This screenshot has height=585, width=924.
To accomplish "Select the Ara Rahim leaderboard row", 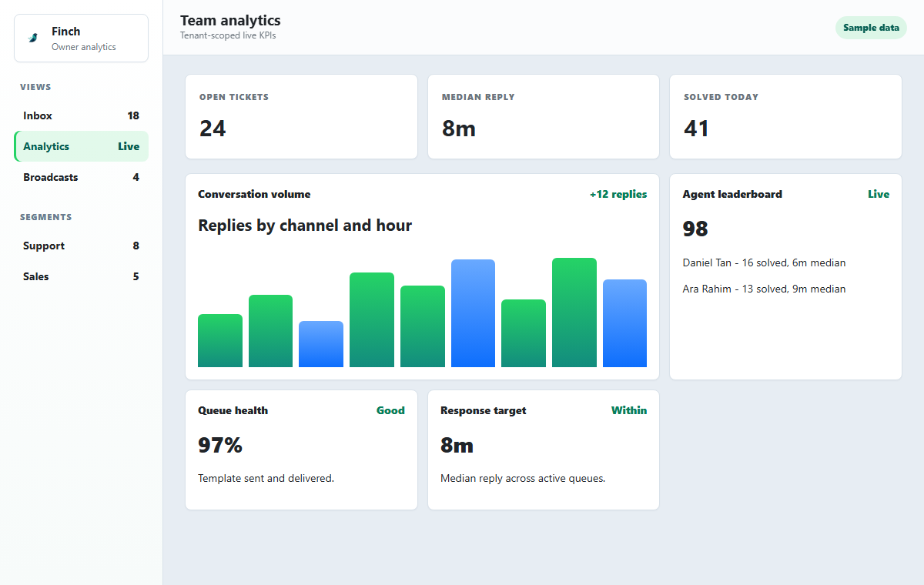I will 764,289.
